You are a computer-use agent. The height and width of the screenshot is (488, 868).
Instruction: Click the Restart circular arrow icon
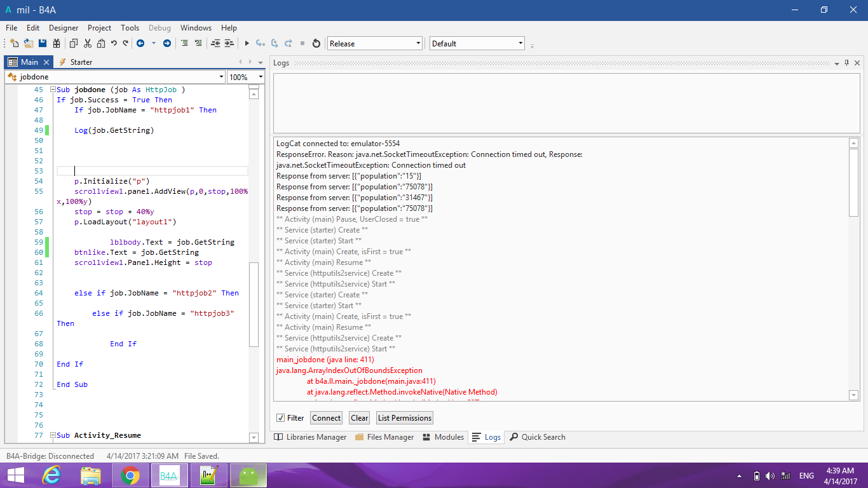[x=316, y=43]
